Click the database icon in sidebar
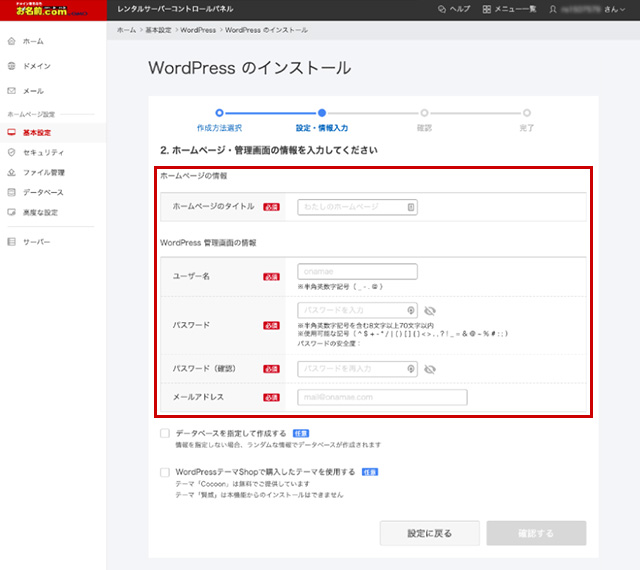This screenshot has height=570, width=640. coord(11,192)
